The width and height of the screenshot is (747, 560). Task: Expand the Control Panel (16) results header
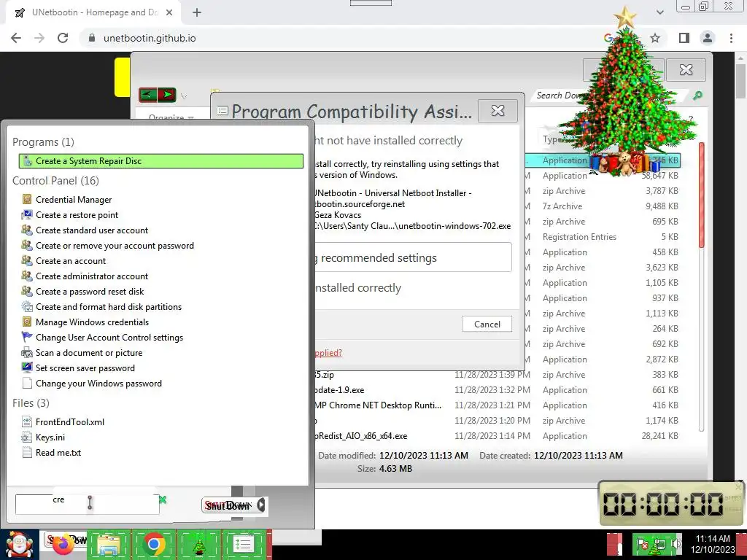pyautogui.click(x=55, y=181)
